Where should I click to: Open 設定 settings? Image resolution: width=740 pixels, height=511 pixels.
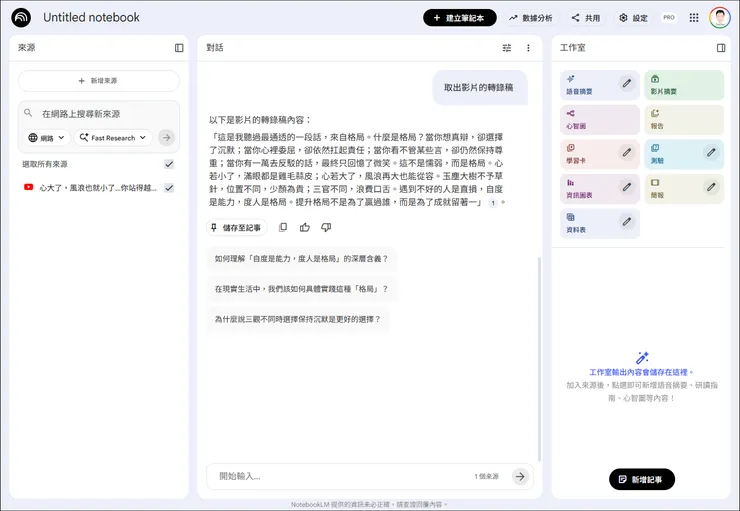tap(633, 18)
